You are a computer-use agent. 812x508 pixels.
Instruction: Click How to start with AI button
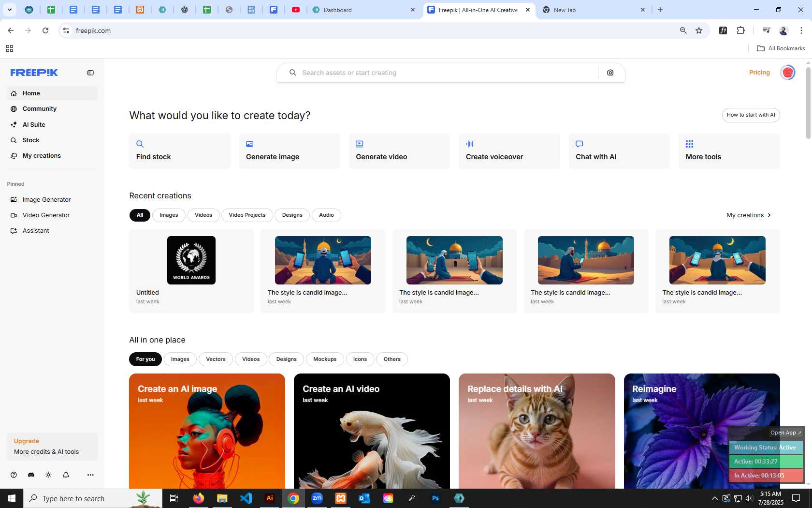click(751, 115)
